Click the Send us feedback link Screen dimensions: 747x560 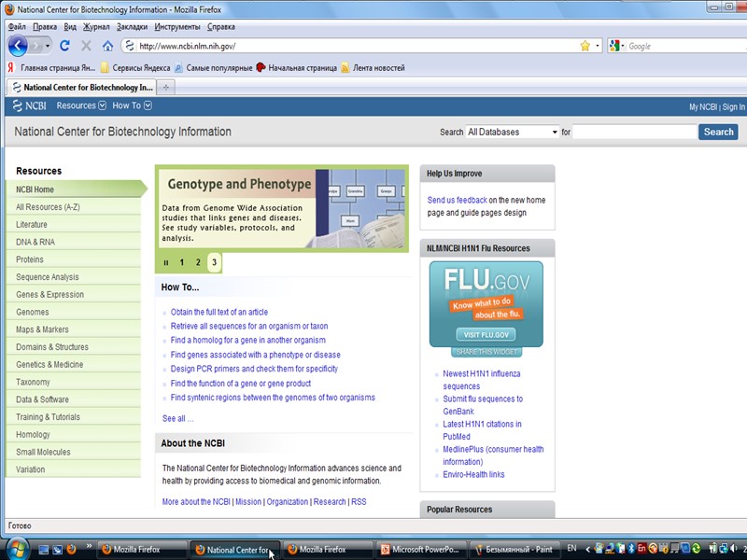click(457, 200)
